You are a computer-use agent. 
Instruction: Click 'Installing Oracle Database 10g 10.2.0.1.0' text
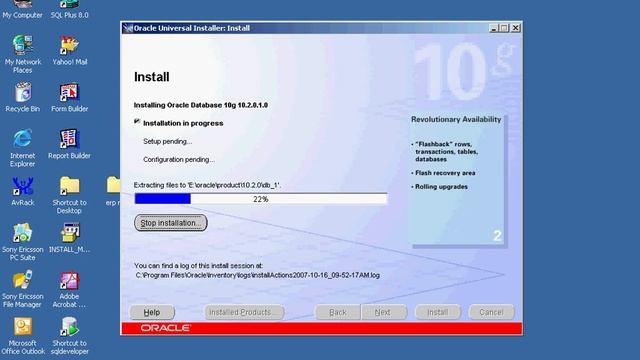tap(201, 105)
